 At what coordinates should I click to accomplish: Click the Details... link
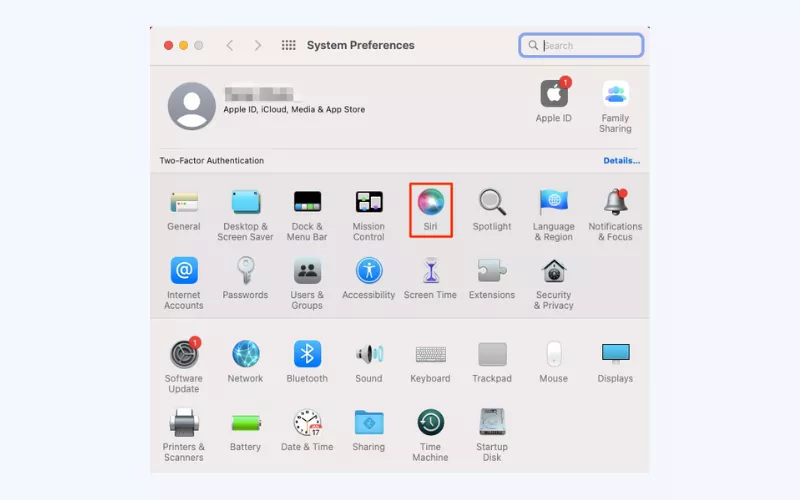click(x=621, y=160)
